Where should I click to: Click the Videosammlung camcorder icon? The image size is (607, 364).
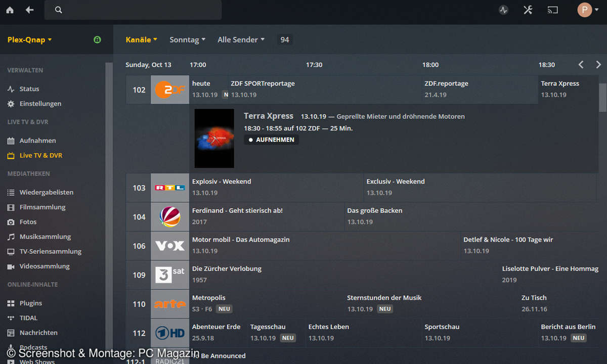coord(11,266)
